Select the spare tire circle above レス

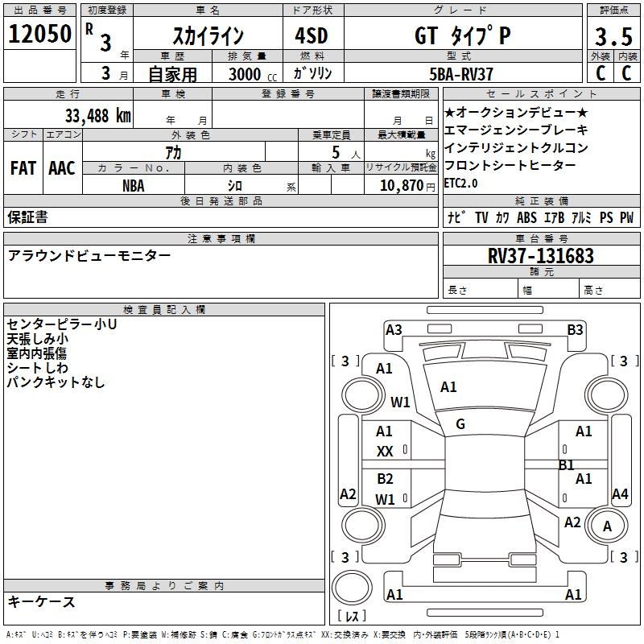352,587
